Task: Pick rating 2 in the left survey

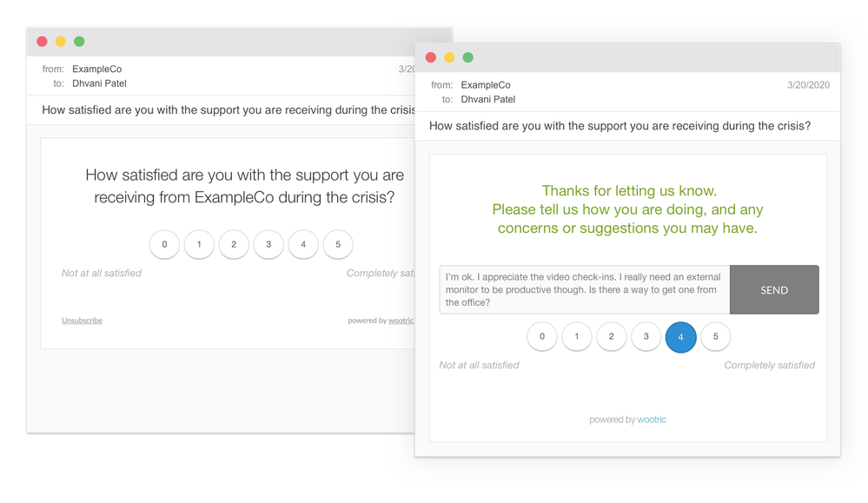Action: coord(234,244)
